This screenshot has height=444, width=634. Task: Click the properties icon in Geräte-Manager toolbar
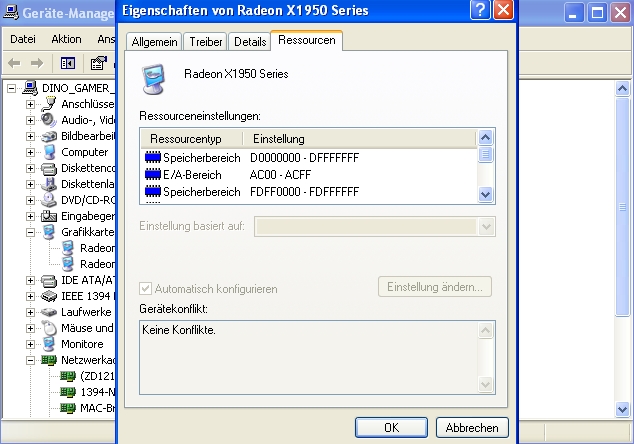point(98,63)
